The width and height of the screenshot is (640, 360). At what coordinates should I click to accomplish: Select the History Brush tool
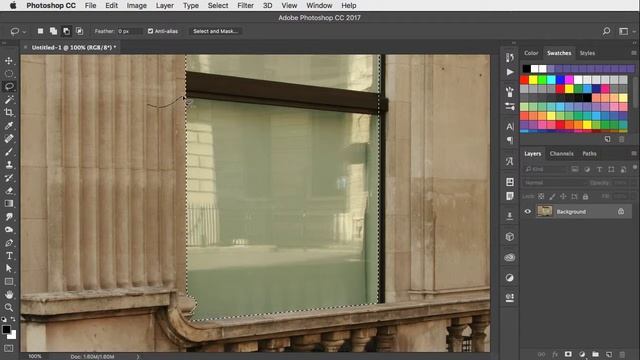[9, 178]
